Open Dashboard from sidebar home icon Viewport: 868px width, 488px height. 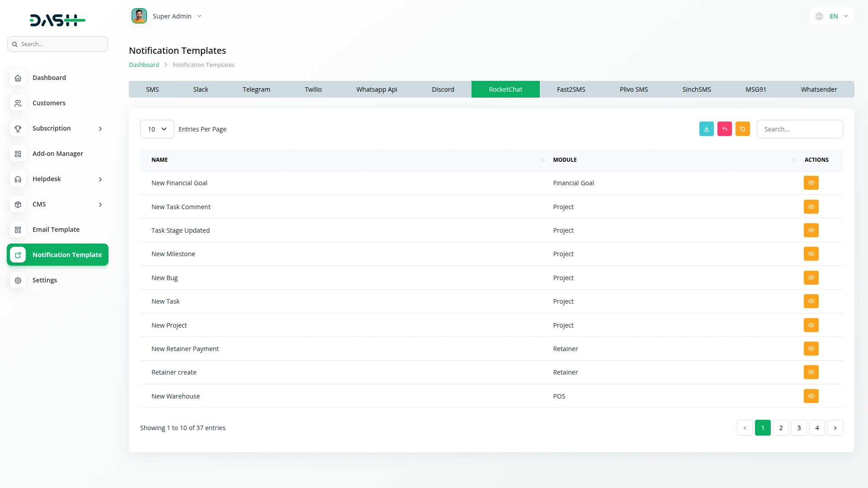[18, 78]
